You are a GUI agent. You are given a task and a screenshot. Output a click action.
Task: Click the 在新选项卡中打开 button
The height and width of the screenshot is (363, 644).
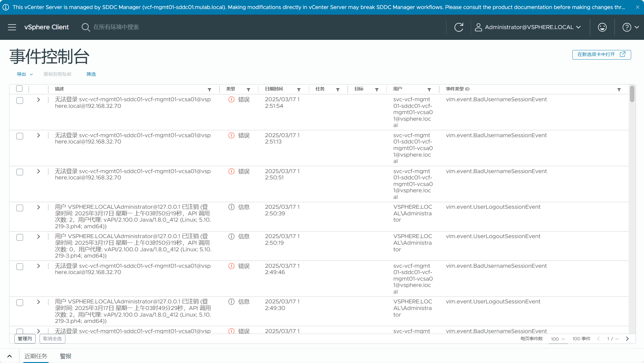point(601,55)
